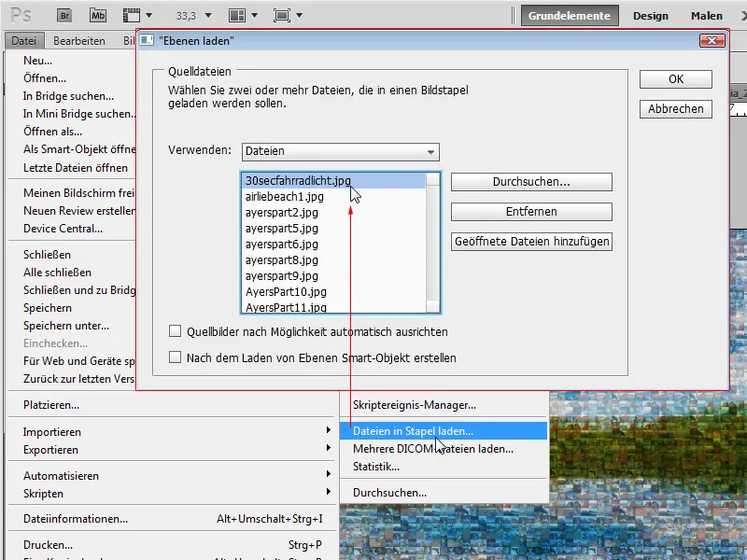
Task: Expand the Exportieren submenu
Action: [x=170, y=449]
